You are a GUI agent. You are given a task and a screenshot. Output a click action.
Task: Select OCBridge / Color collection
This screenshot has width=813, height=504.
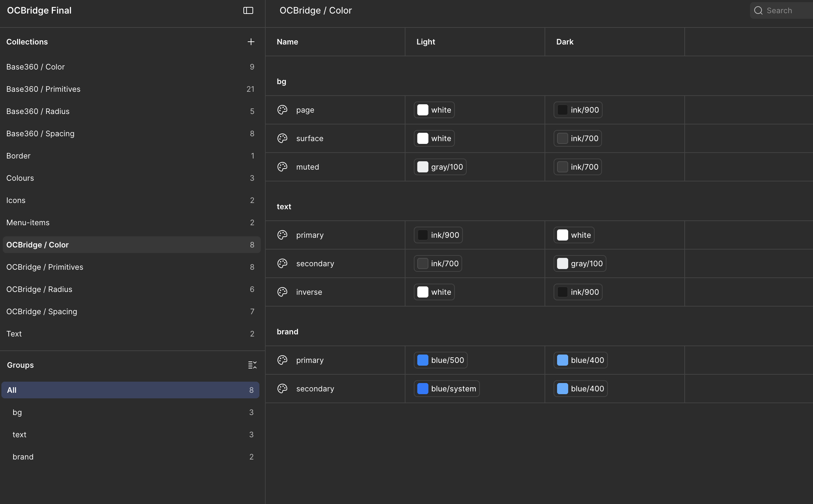[131, 245]
